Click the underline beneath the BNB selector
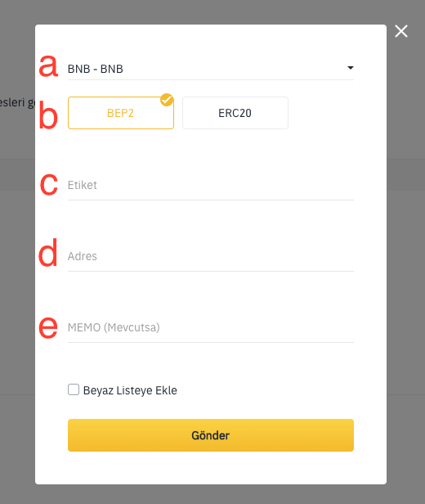Viewport: 425px width, 504px height. pos(211,79)
